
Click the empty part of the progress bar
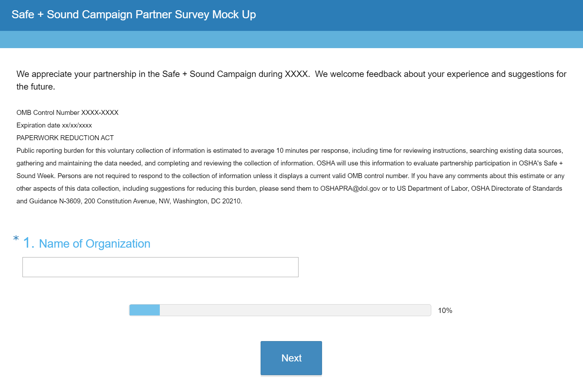[x=295, y=310]
